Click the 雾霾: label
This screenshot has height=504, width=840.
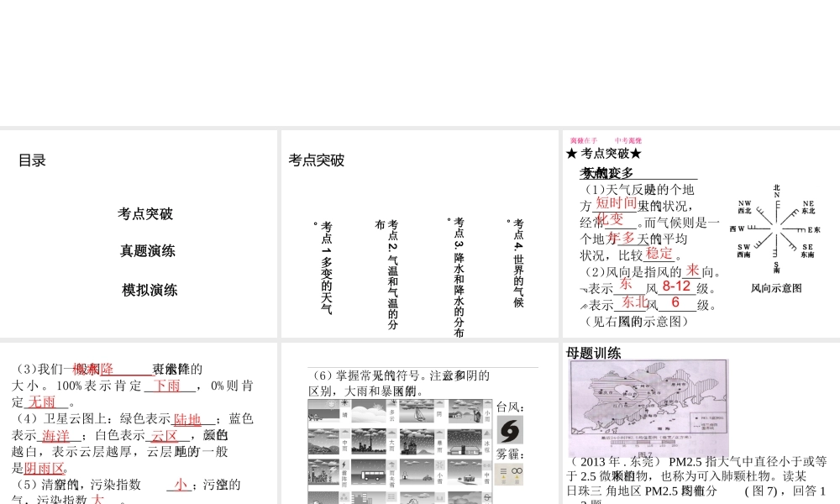coord(510,454)
